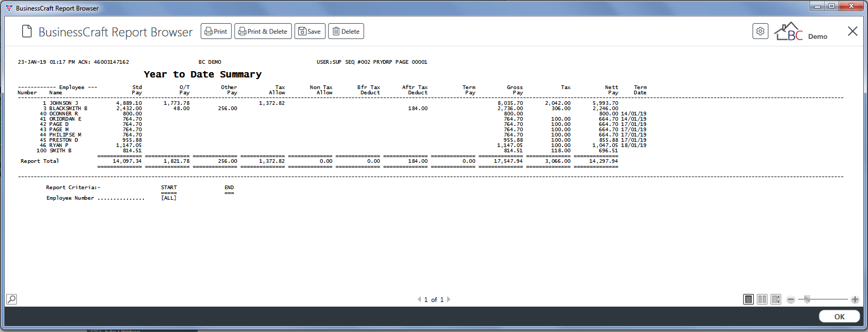868x332 pixels.
Task: Click the Print & Delete button
Action: point(263,31)
